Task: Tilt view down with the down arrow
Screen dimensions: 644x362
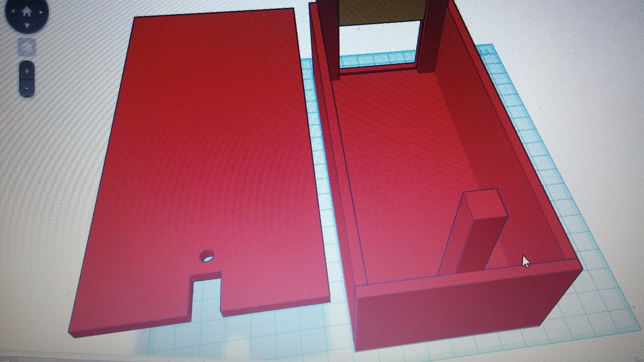Action: click(x=27, y=25)
